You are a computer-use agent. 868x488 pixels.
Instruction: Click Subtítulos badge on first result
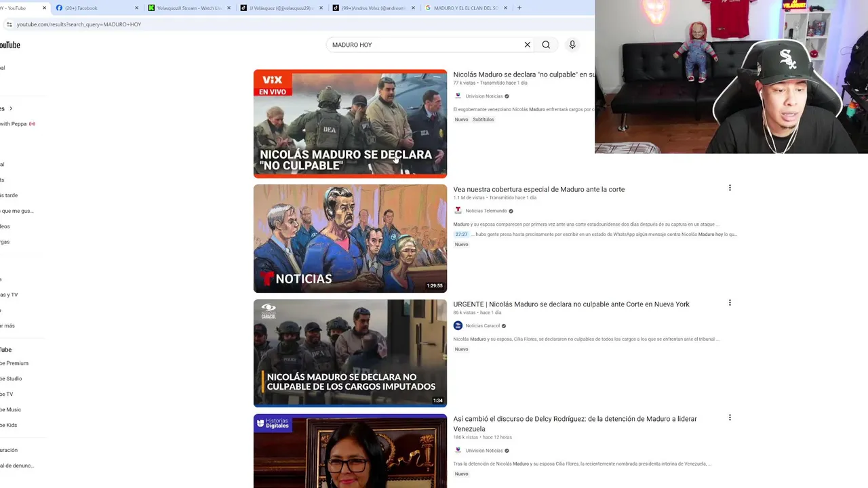pos(484,119)
